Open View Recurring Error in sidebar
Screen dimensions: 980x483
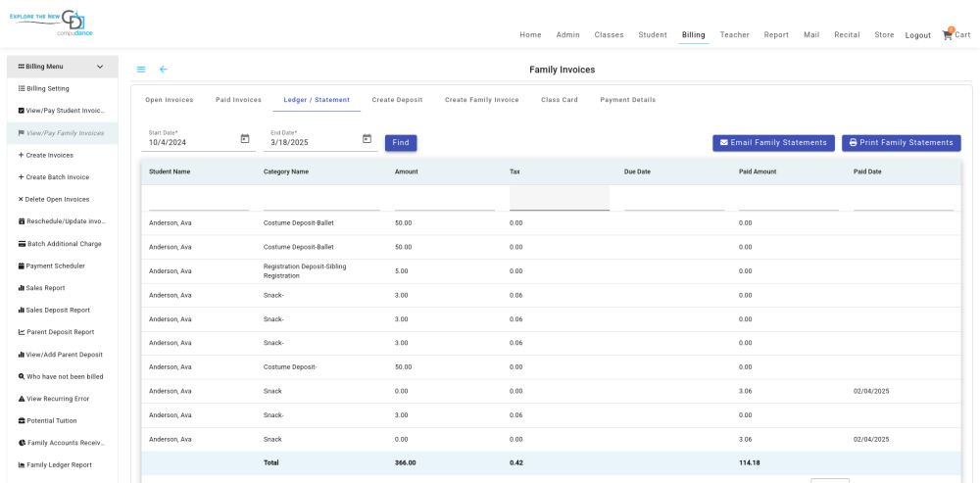tap(53, 399)
